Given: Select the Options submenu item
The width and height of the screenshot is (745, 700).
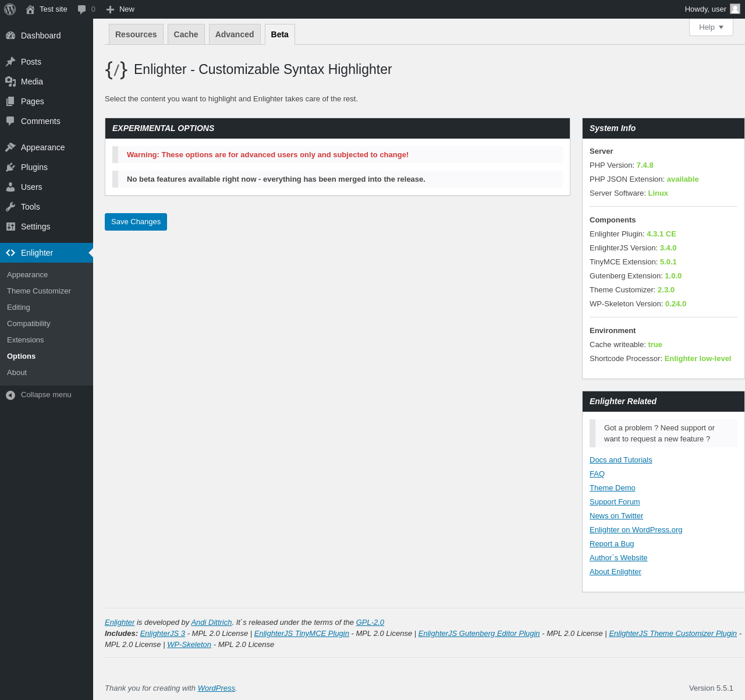Looking at the screenshot, I should [22, 356].
